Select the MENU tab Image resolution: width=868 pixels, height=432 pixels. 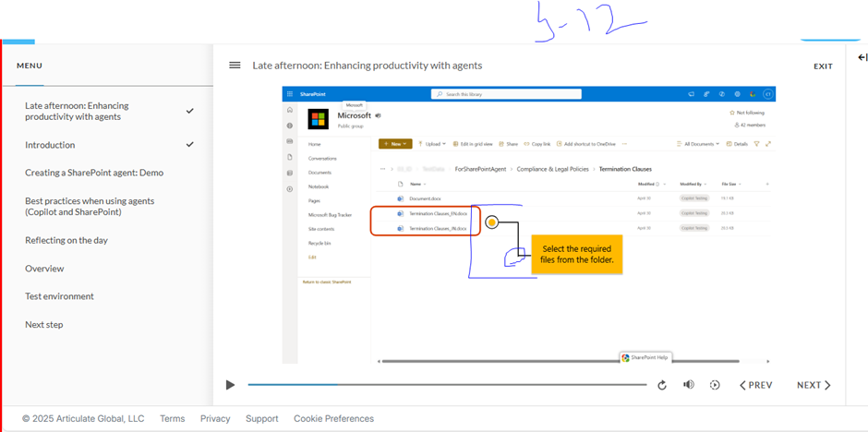point(30,66)
